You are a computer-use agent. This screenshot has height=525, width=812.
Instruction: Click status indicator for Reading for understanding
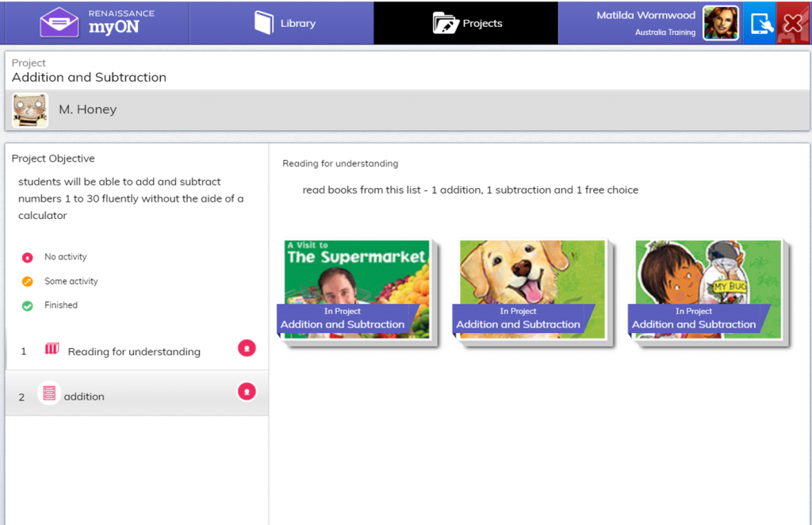247,348
